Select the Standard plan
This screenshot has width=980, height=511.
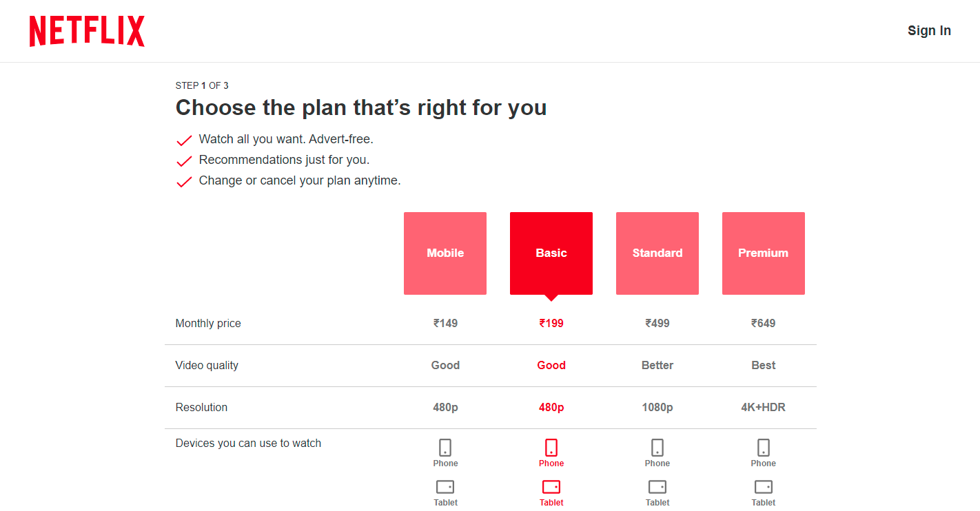[657, 253]
